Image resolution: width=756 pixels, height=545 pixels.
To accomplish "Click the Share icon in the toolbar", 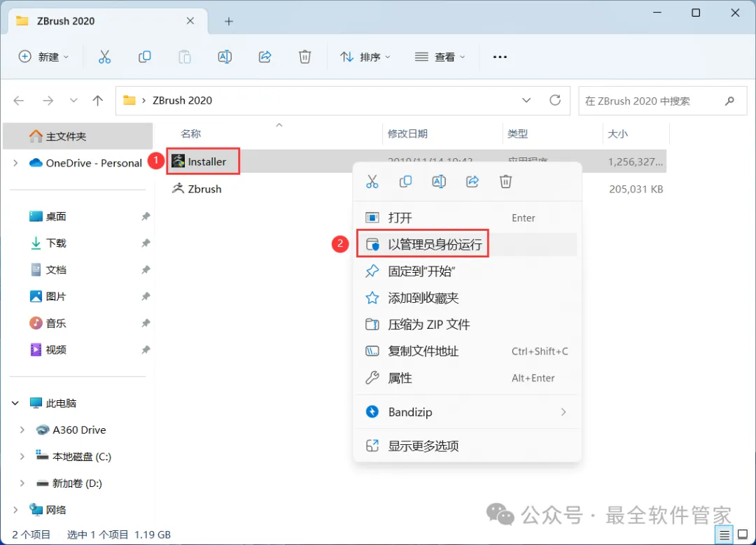I will [x=265, y=57].
